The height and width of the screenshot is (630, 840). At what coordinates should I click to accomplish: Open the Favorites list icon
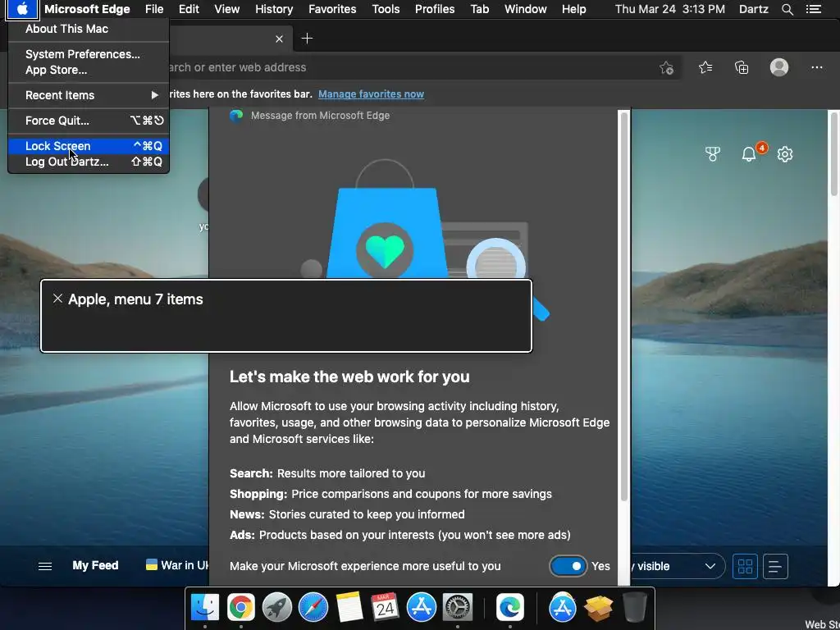point(705,67)
